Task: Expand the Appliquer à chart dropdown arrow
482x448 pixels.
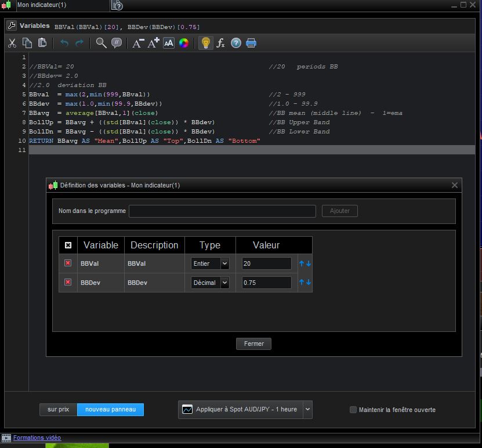Action: tap(307, 410)
